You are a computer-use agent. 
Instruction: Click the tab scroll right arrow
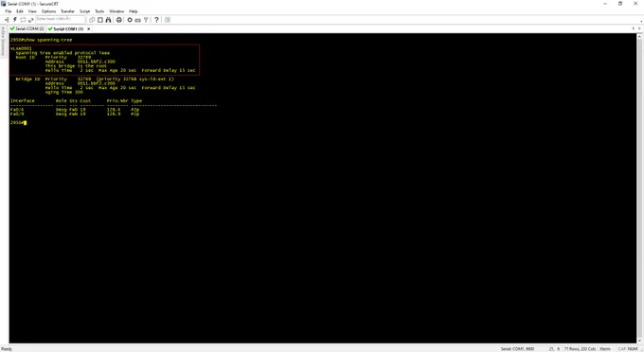click(639, 28)
